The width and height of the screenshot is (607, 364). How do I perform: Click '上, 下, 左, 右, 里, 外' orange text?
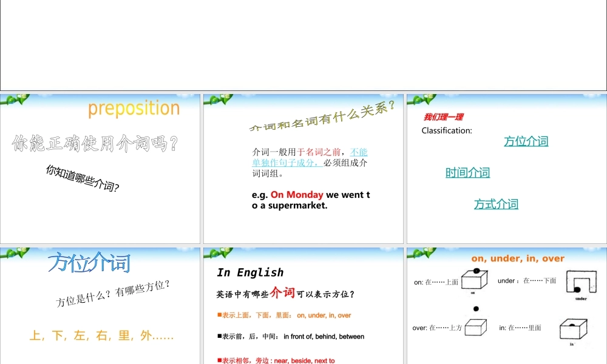(102, 335)
